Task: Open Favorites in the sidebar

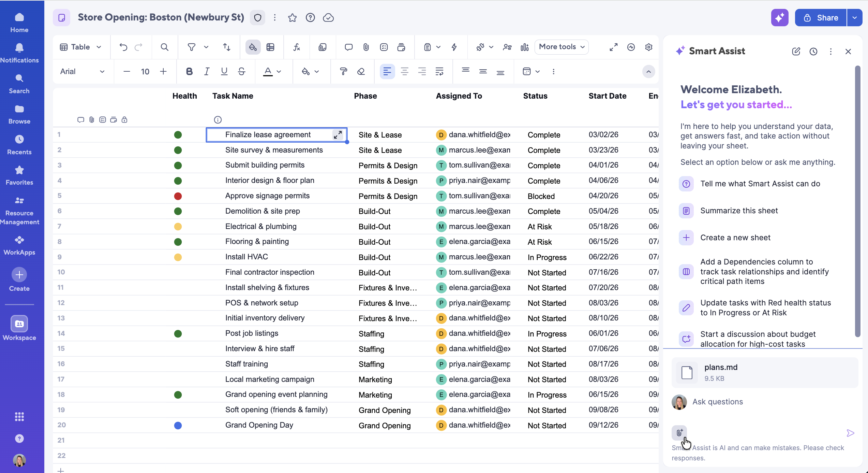Action: 19,175
